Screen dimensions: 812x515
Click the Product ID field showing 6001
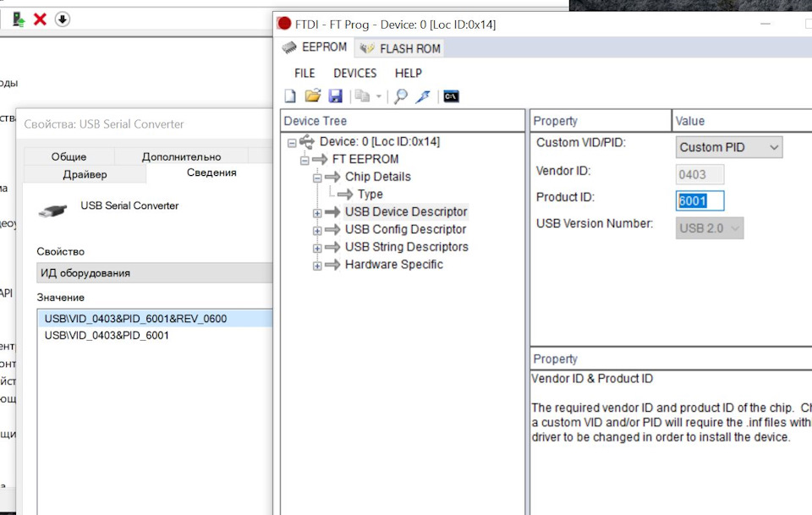click(700, 200)
